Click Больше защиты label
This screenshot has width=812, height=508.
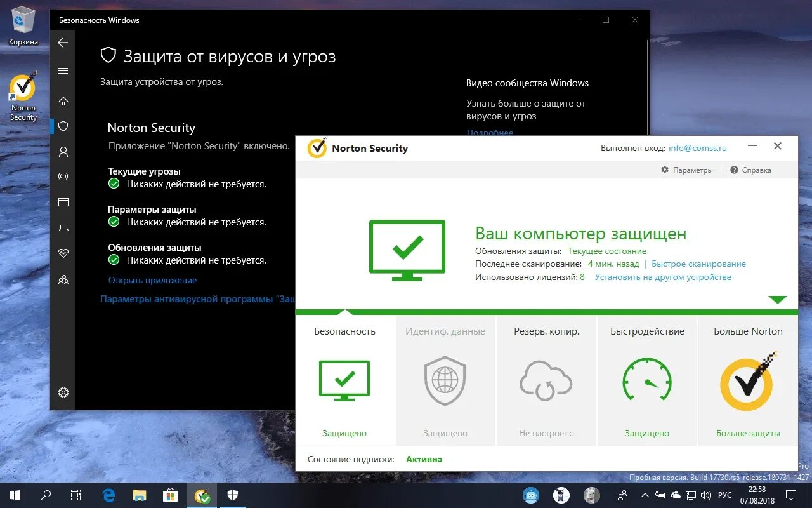click(748, 433)
